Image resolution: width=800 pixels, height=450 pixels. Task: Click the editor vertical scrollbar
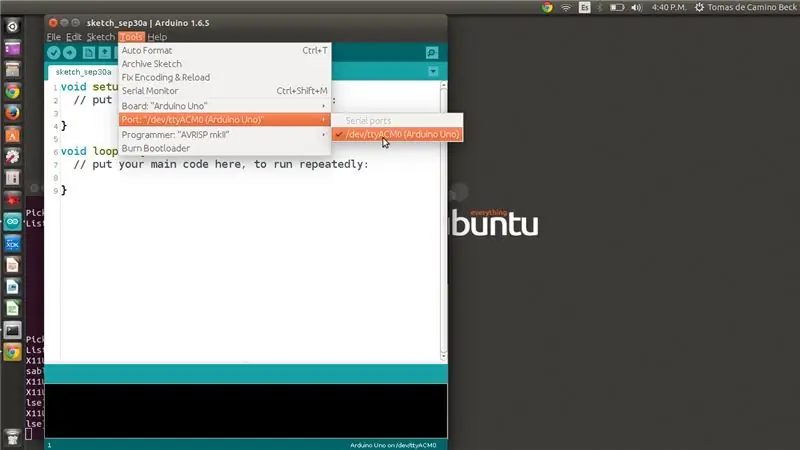click(x=443, y=219)
